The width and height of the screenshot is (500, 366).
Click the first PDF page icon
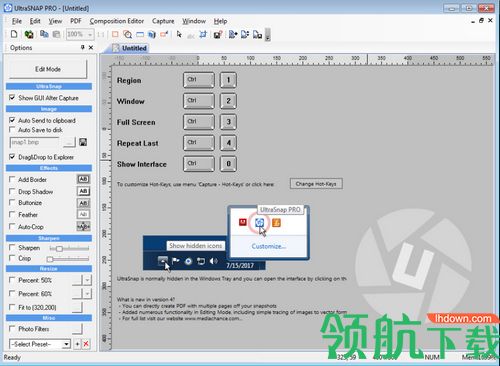coord(233,34)
